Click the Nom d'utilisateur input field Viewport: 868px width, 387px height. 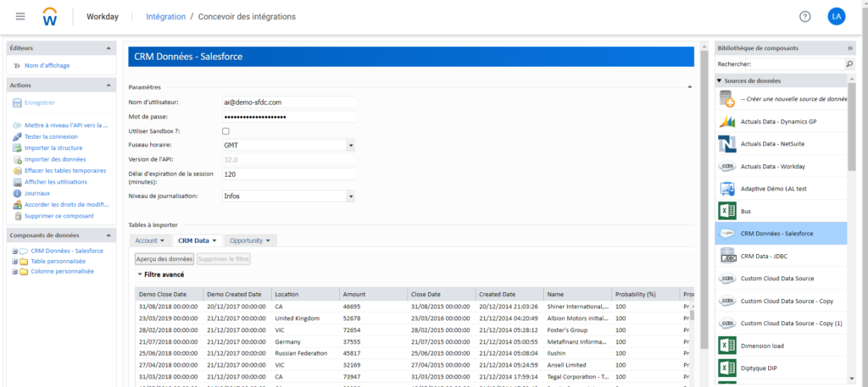288,102
